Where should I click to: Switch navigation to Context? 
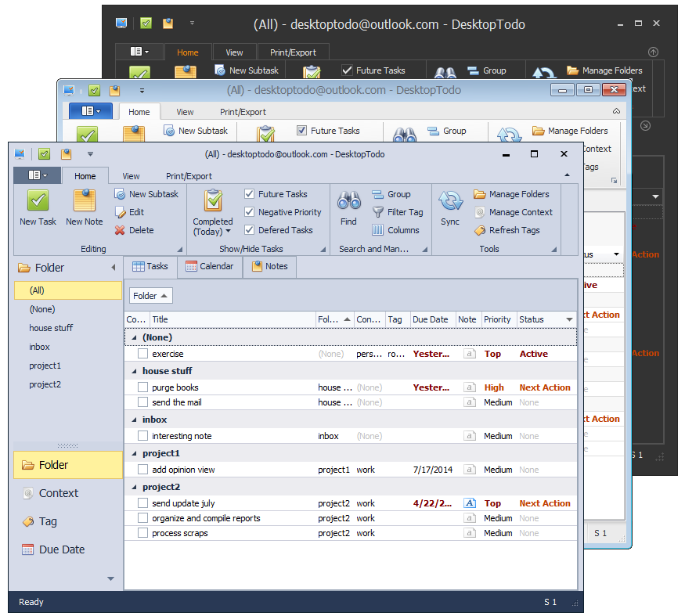click(x=67, y=493)
